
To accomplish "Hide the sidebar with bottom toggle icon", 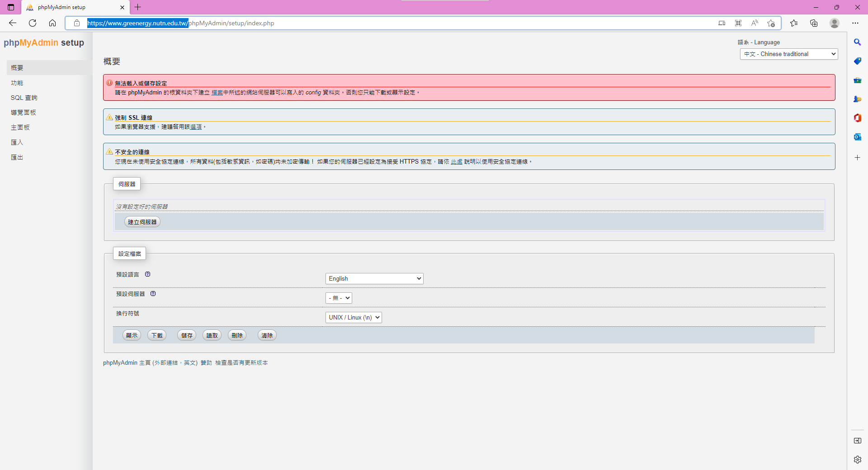I will pyautogui.click(x=858, y=441).
